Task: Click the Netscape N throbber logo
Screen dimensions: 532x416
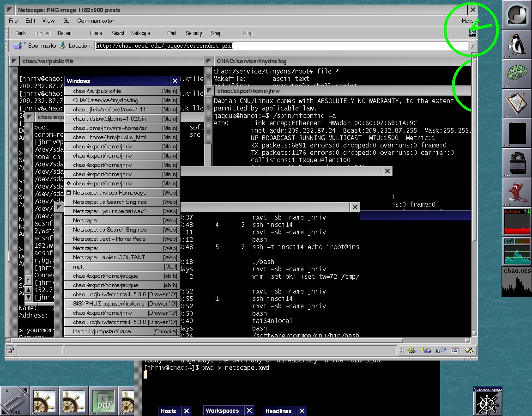Action: tap(472, 33)
